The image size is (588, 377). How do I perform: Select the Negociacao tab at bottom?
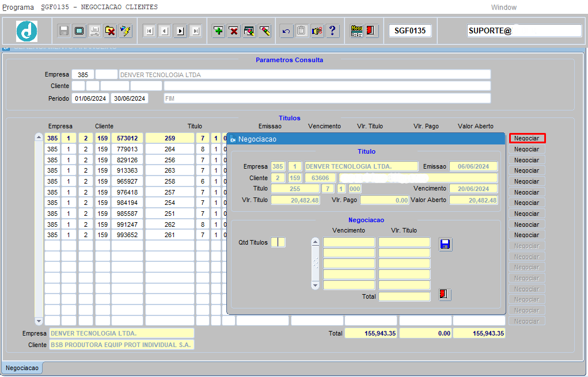point(22,368)
